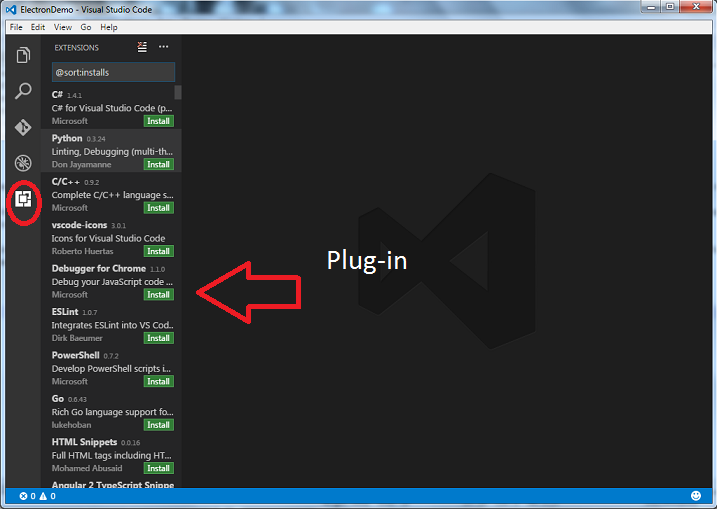The height and width of the screenshot is (509, 717).
Task: Click the Mohamed Abusaid publisher name
Action: point(87,468)
